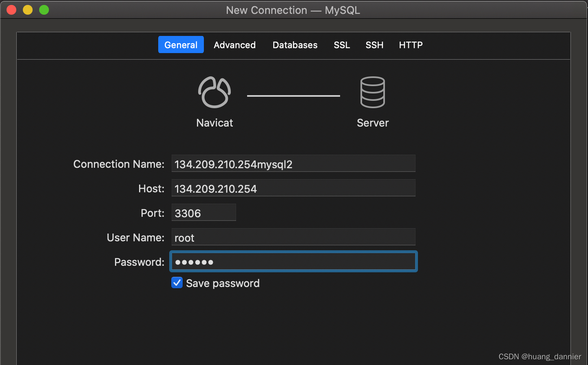Click the Navicat logo icon

coord(214,92)
